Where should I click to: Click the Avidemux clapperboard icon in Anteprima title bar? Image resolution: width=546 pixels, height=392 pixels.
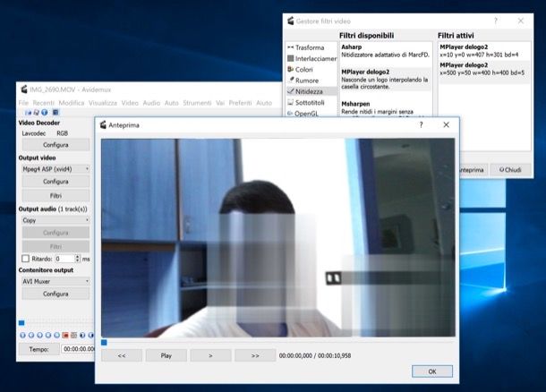pos(103,124)
